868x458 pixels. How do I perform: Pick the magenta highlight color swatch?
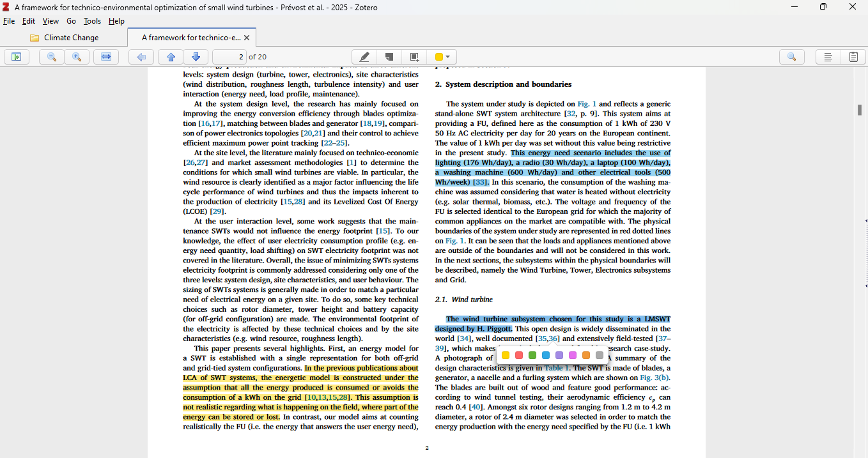pos(572,355)
